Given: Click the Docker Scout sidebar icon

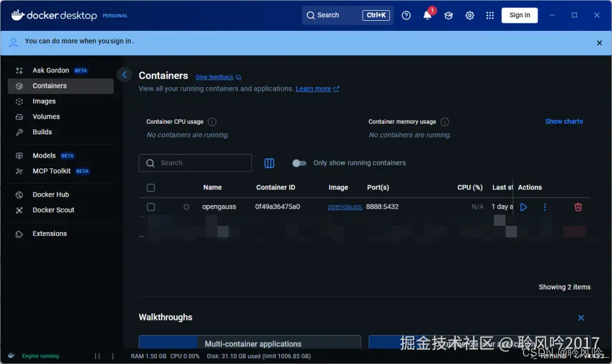Looking at the screenshot, I should 19,210.
